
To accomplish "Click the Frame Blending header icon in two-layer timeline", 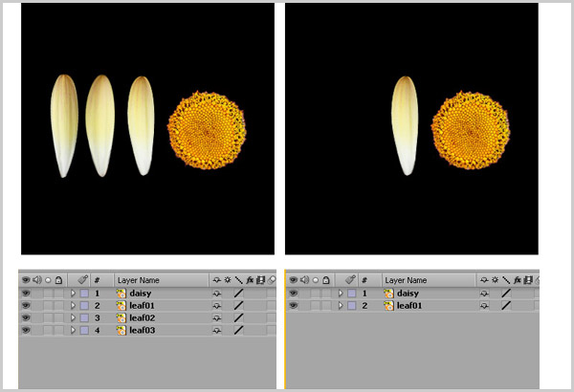I will pyautogui.click(x=527, y=280).
